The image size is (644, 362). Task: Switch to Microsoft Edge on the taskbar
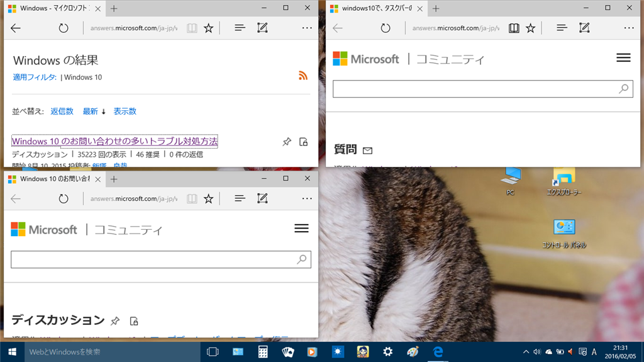pos(438,352)
